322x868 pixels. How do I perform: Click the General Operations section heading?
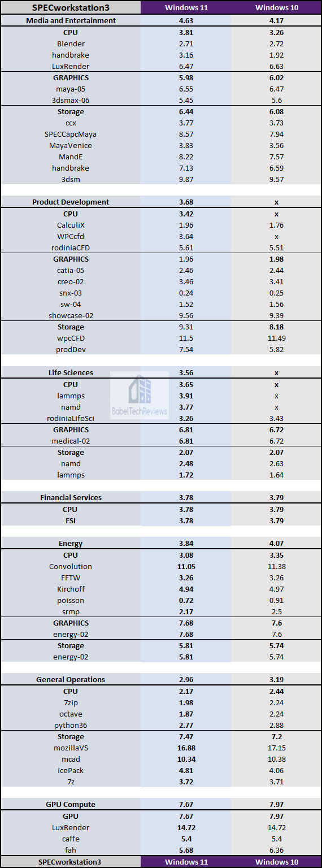[x=71, y=680]
